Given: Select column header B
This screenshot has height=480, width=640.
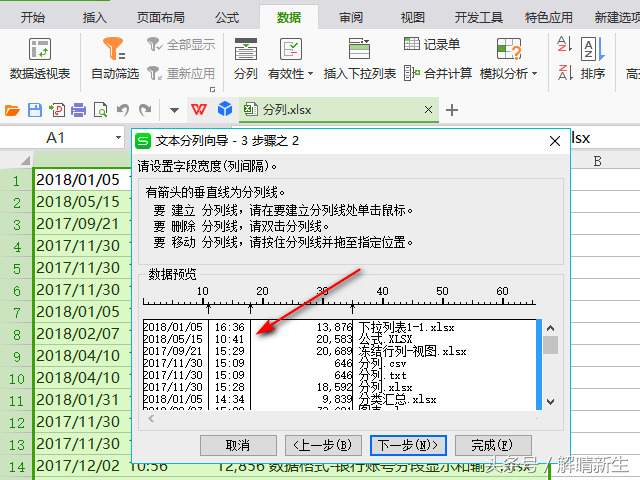Looking at the screenshot, I should pyautogui.click(x=597, y=161).
